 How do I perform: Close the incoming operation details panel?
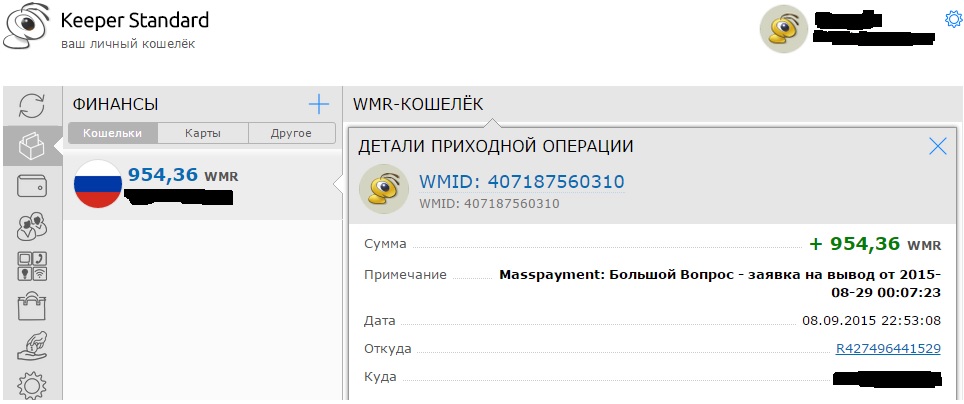[938, 146]
